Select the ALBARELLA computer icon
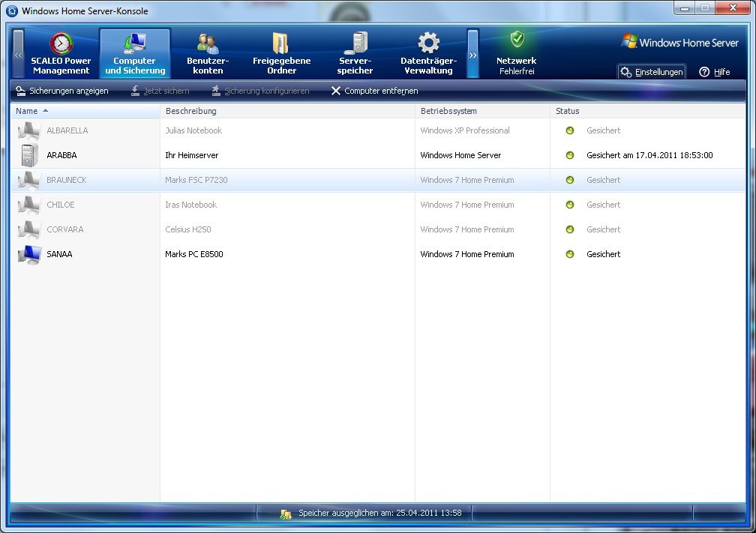Viewport: 756px width, 533px height. coord(29,130)
